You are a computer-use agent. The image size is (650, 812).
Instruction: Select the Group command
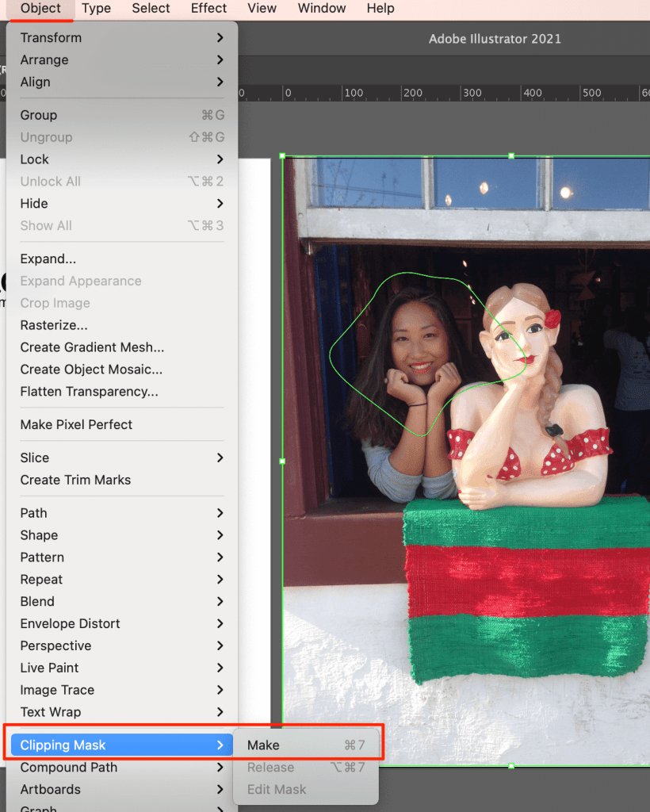(x=39, y=115)
